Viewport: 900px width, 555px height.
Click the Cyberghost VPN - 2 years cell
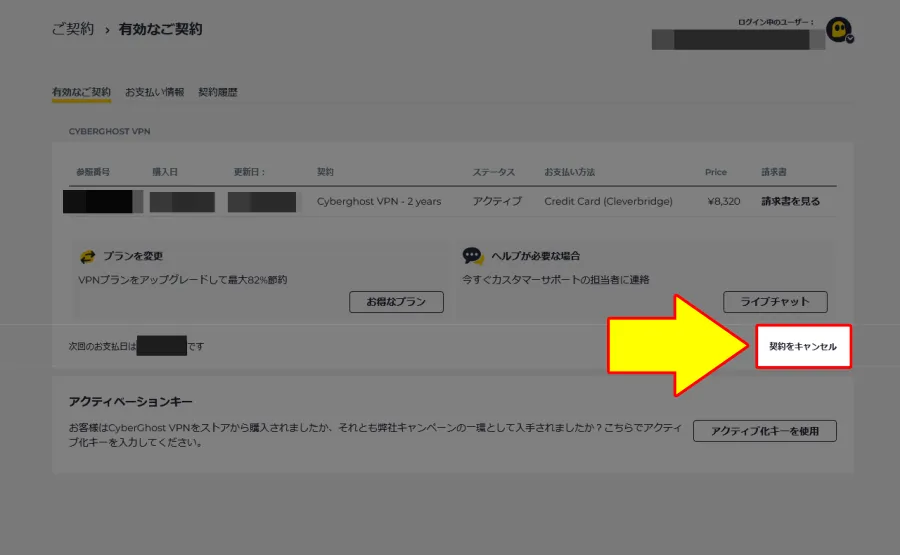coord(379,201)
